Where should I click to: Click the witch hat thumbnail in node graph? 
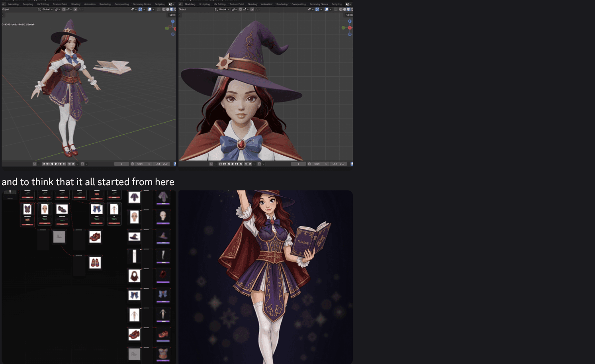coord(134,237)
